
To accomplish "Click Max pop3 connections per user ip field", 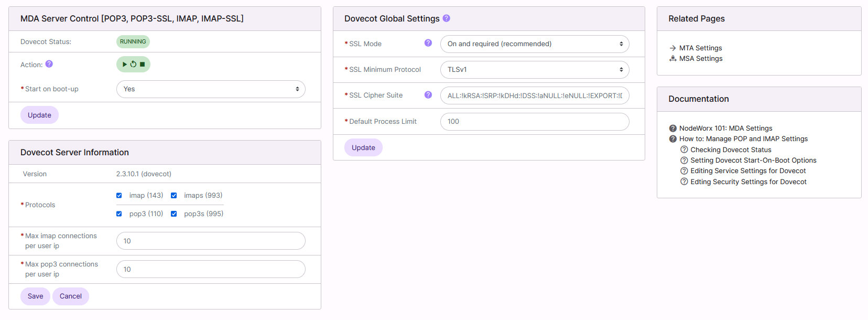I will click(211, 270).
